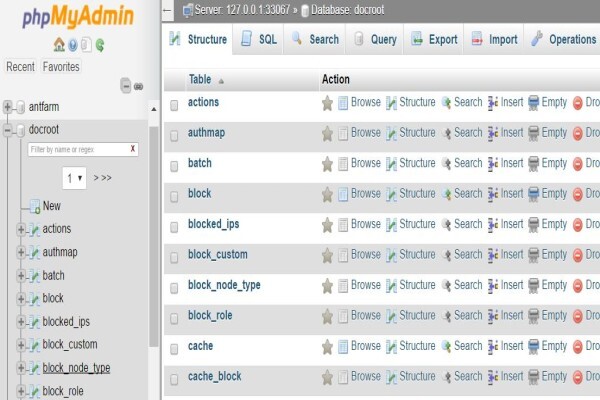Open the page number dropdown in navigation

click(x=74, y=178)
